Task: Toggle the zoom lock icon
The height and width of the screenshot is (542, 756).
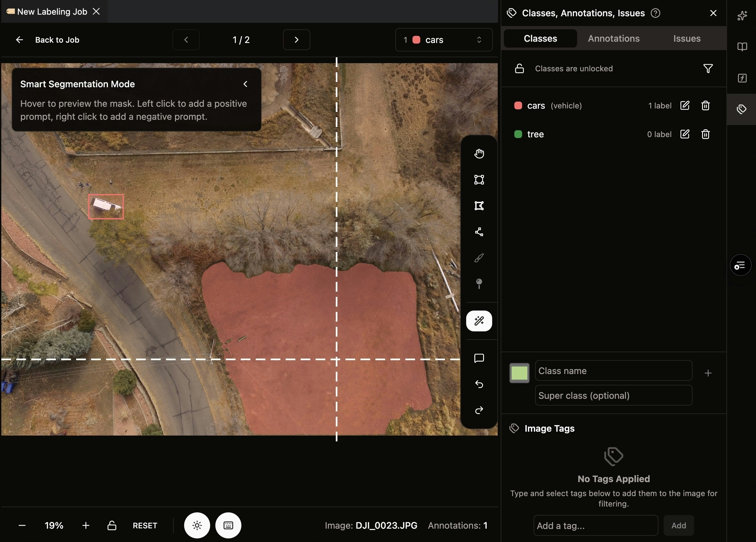Action: tap(112, 525)
